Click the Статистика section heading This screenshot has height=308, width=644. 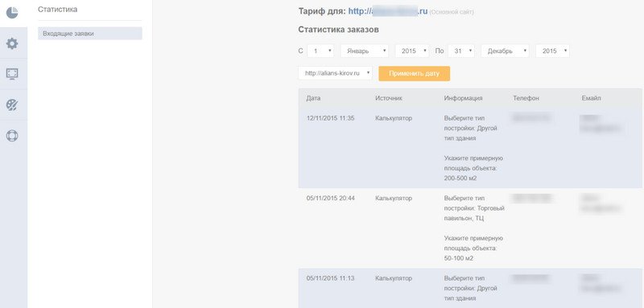coord(57,9)
